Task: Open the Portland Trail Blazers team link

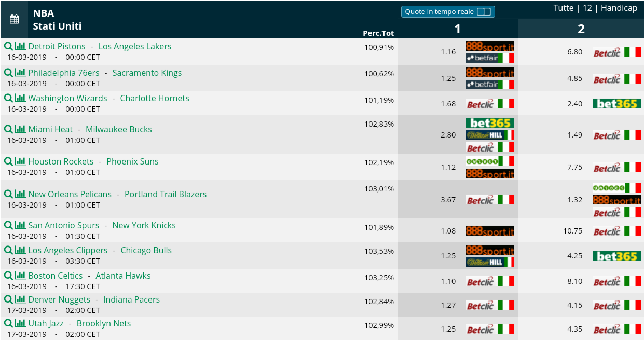Action: point(166,194)
